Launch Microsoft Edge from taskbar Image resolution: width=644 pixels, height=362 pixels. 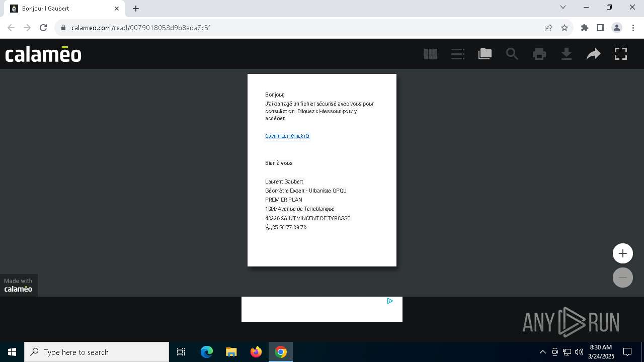[207, 352]
